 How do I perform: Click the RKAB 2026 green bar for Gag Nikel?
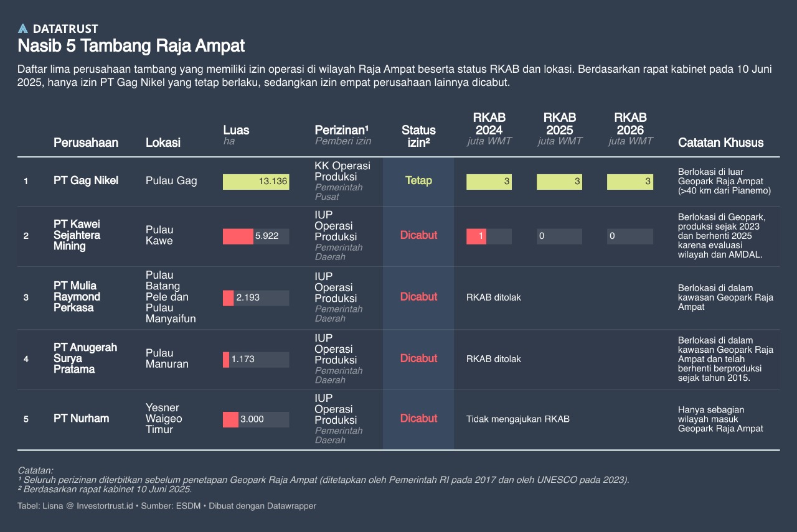click(x=630, y=182)
